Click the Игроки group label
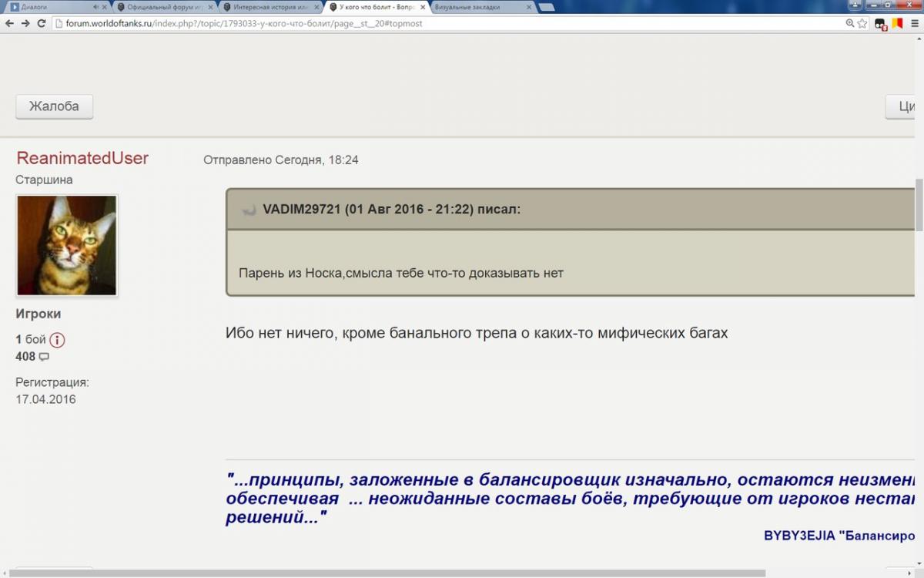Viewport: 924px width, 578px height. (x=38, y=314)
